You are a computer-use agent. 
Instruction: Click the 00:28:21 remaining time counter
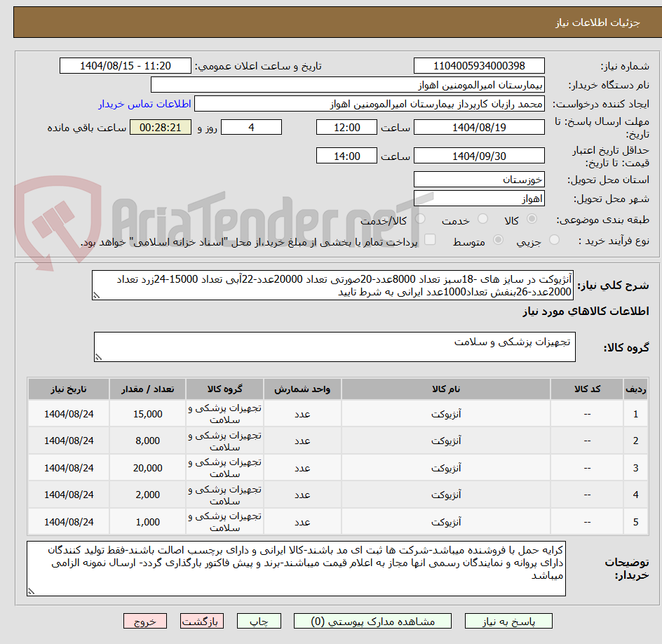coord(160,127)
